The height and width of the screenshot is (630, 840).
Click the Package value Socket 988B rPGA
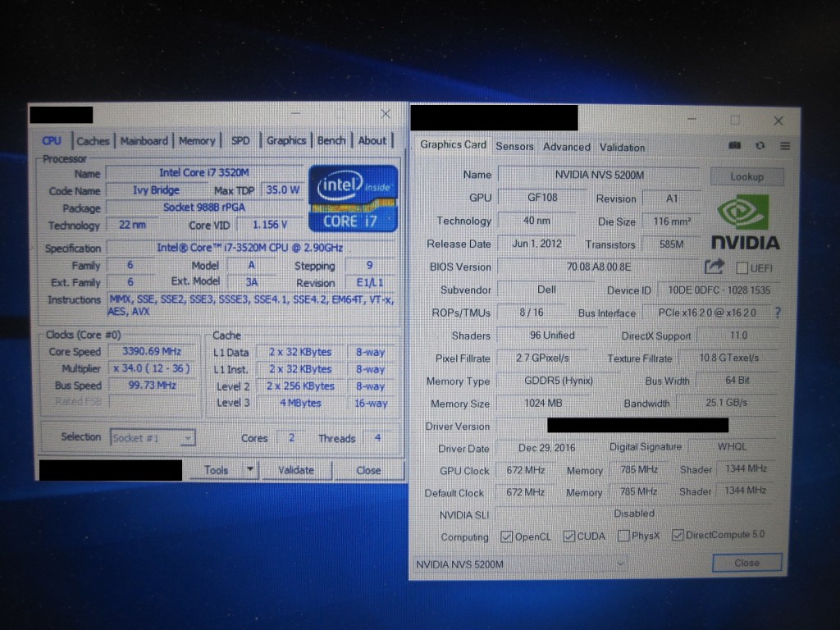point(204,208)
